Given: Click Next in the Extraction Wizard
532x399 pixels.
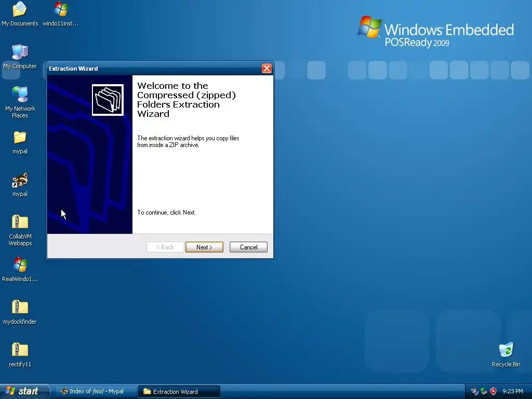Looking at the screenshot, I should [204, 247].
